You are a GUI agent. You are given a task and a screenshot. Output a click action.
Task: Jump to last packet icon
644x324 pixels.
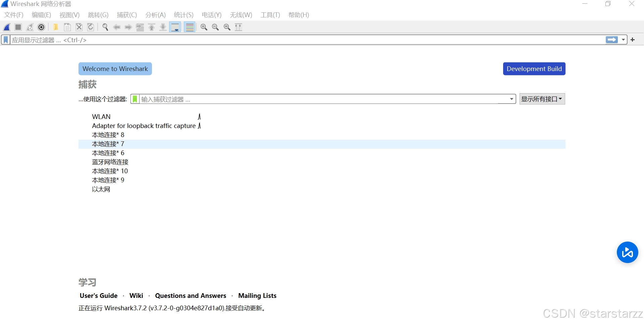coord(163,27)
